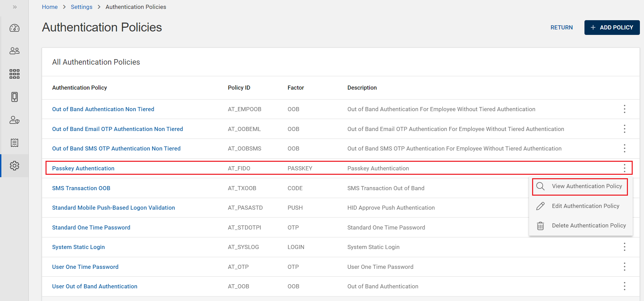The width and height of the screenshot is (644, 301).
Task: Open three-dot menu for User One Time Password
Action: pos(624,267)
